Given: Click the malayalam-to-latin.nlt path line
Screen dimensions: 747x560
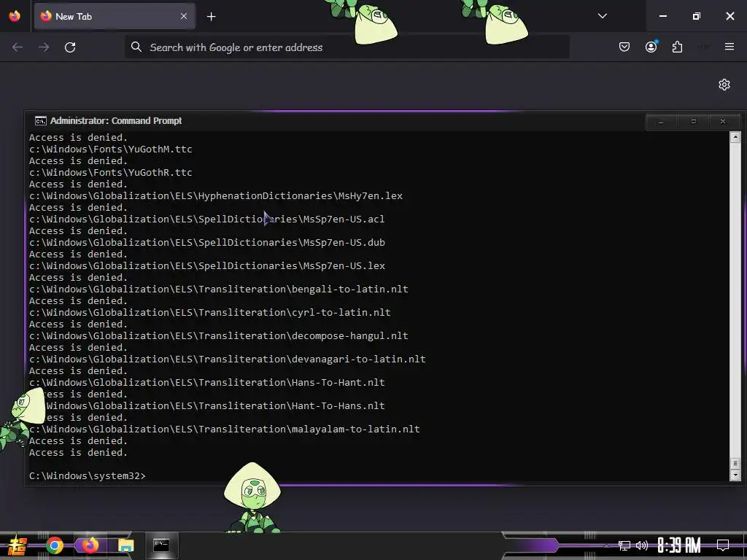Looking at the screenshot, I should pyautogui.click(x=225, y=429).
